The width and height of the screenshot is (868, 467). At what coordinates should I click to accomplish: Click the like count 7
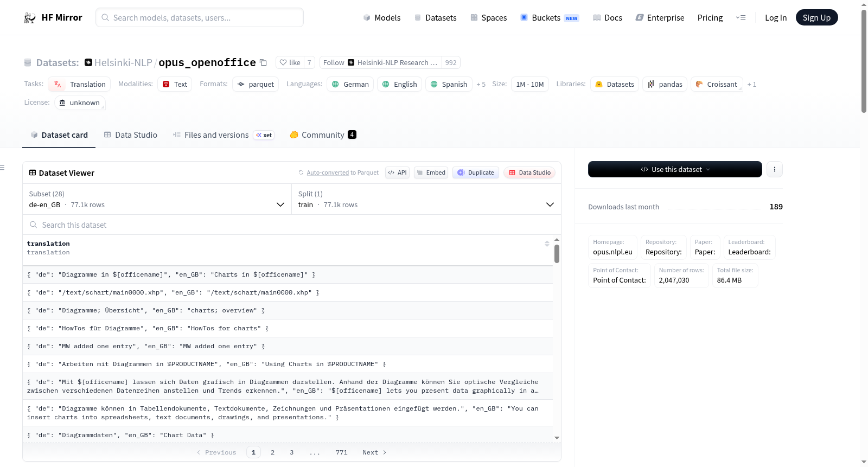tap(309, 62)
